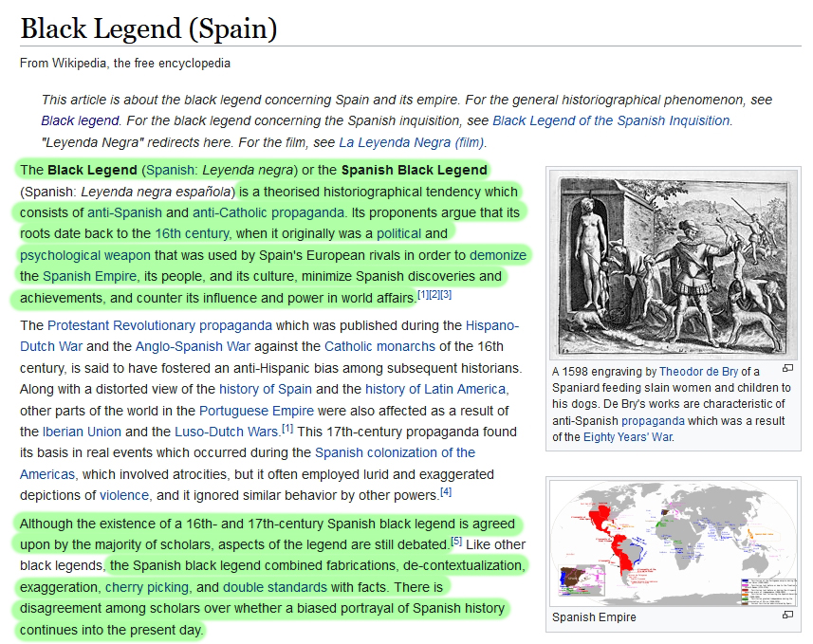Open the 'double standards' link

point(275,587)
